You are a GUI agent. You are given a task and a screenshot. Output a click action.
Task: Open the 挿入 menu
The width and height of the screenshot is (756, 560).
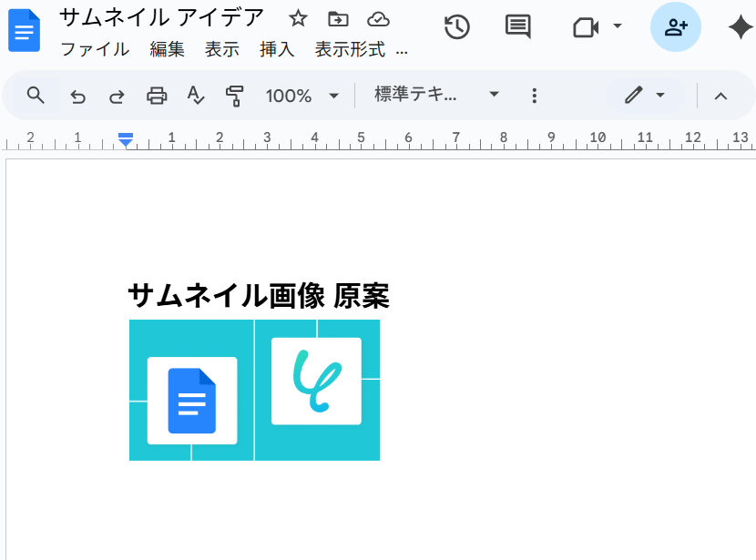click(x=277, y=49)
